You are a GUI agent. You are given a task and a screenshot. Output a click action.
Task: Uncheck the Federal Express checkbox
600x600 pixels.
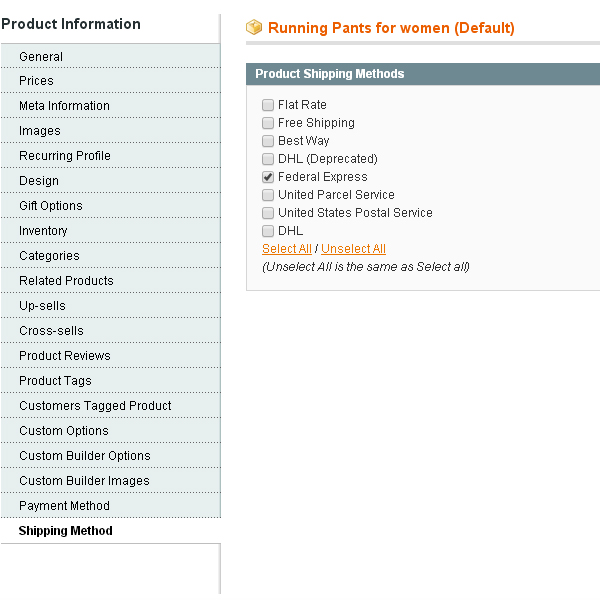tap(268, 177)
